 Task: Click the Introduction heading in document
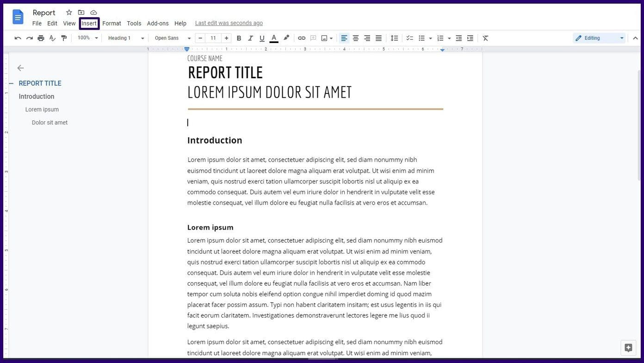point(215,140)
